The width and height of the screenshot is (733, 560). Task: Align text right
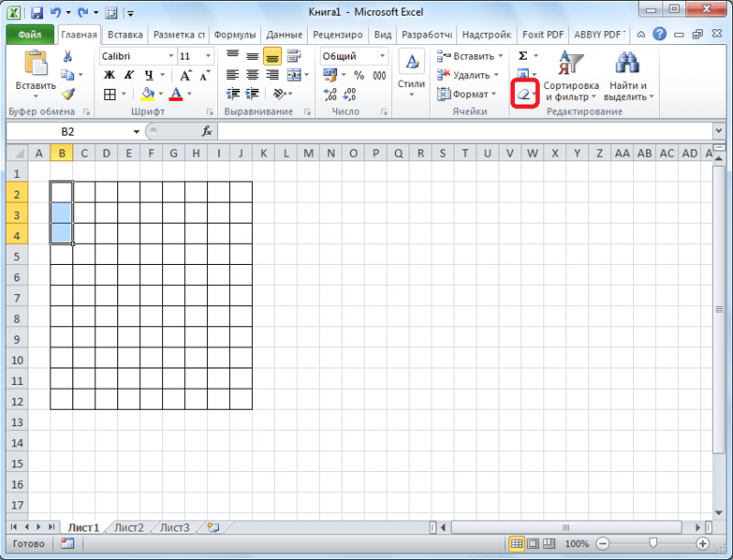[272, 75]
